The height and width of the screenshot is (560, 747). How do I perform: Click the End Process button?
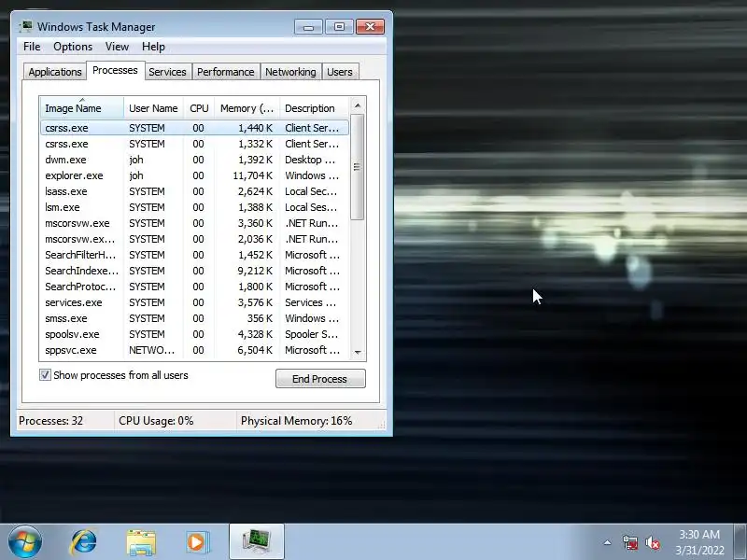click(x=320, y=379)
